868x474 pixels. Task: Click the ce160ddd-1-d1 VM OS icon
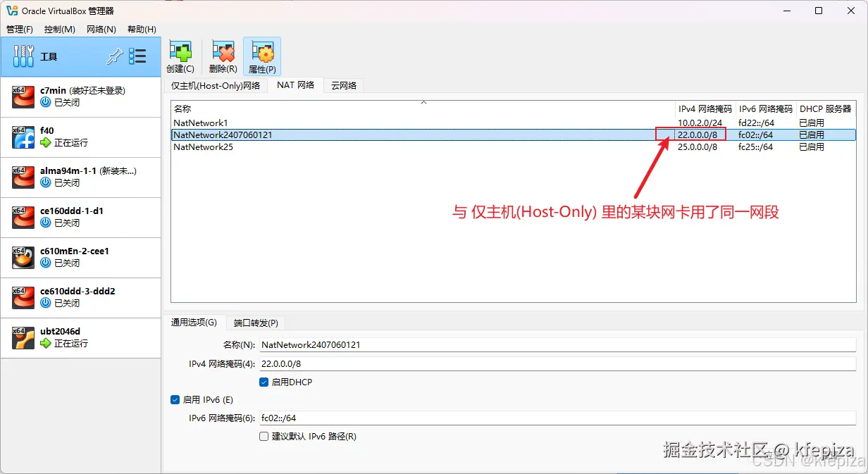click(x=23, y=218)
